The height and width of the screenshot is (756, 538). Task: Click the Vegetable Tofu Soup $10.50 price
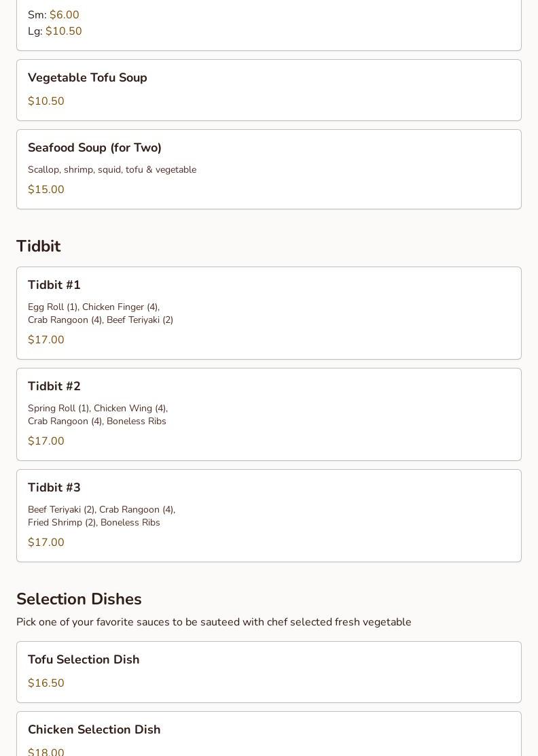click(46, 101)
